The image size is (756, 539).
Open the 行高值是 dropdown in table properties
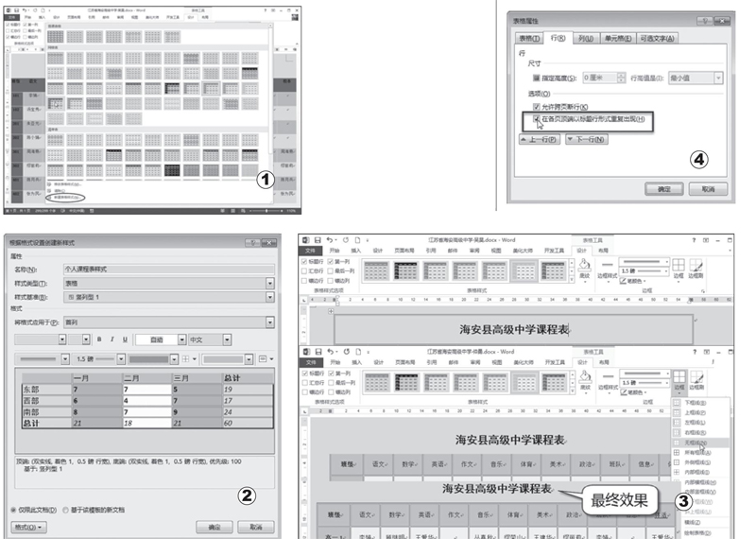(x=718, y=78)
